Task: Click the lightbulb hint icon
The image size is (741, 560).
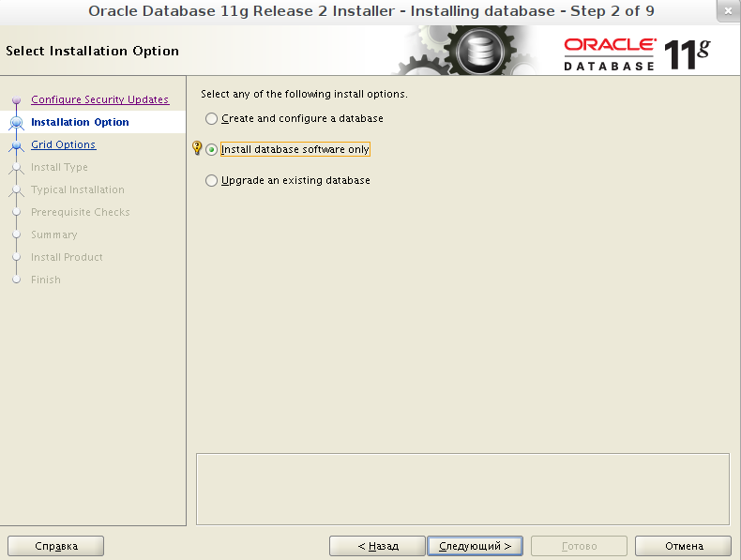Action: coord(197,148)
